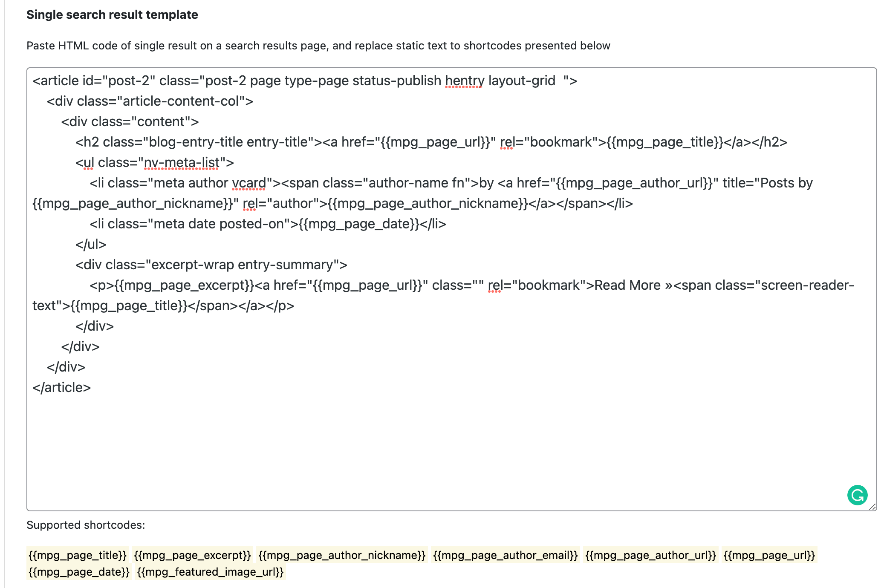
Task: Click the {{mpg_page_url}} supported shortcode tag
Action: pyautogui.click(x=769, y=555)
